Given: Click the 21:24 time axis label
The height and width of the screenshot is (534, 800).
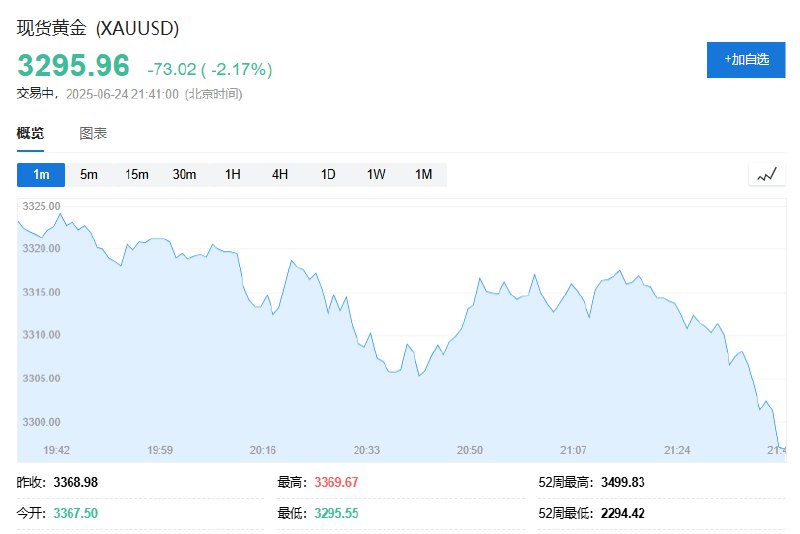Looking at the screenshot, I should point(677,450).
